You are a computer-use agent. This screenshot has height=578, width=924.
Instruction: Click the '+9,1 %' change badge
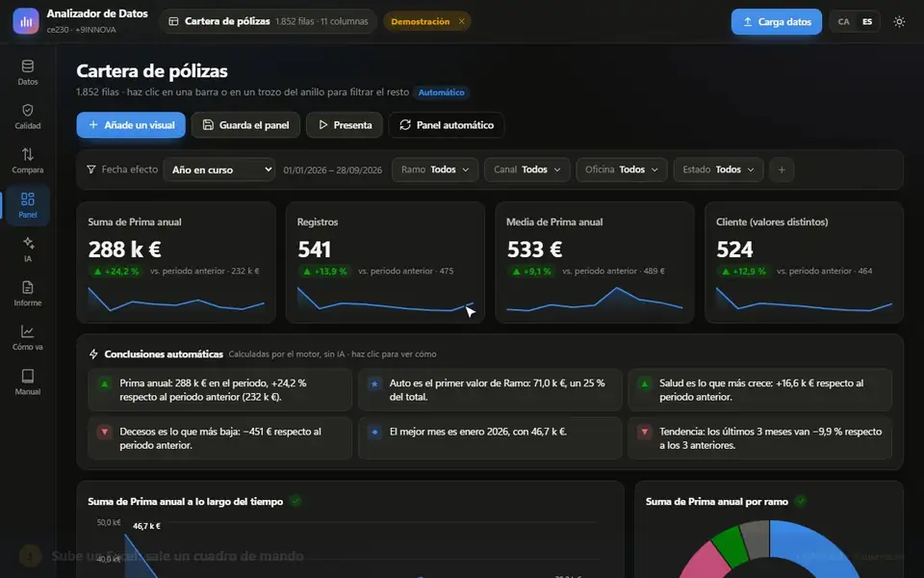point(532,272)
